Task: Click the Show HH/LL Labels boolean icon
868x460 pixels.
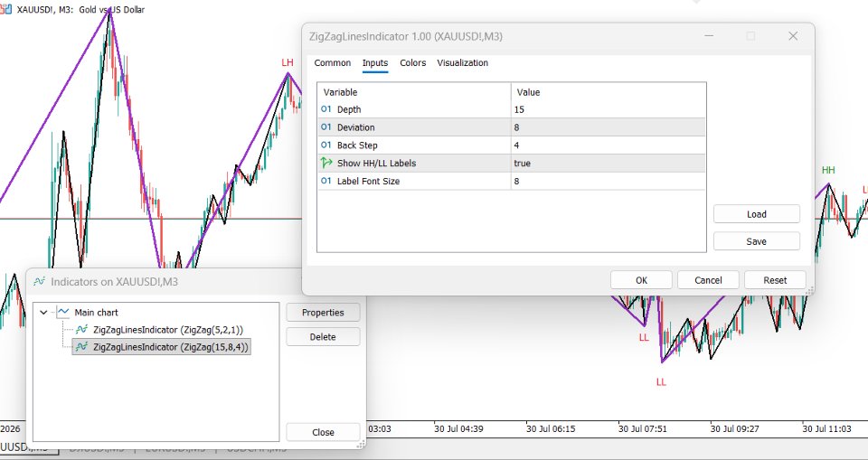Action: tap(326, 163)
